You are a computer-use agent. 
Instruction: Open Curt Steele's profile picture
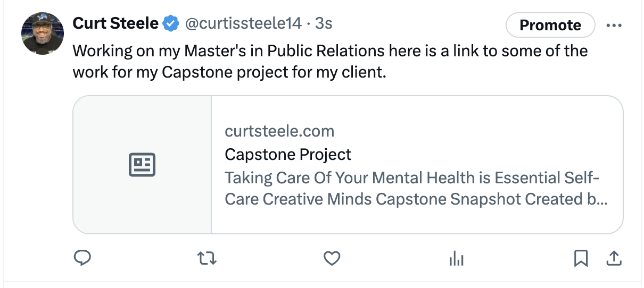pos(43,33)
